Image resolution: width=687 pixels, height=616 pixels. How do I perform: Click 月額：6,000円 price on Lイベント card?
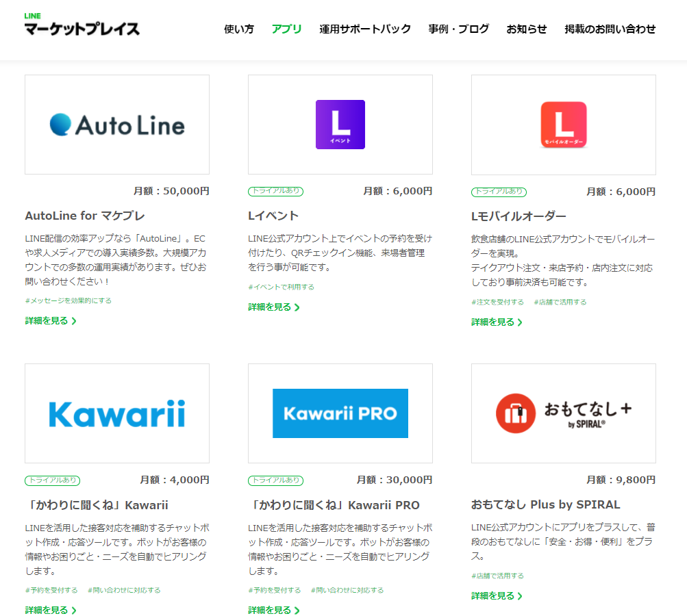point(398,191)
